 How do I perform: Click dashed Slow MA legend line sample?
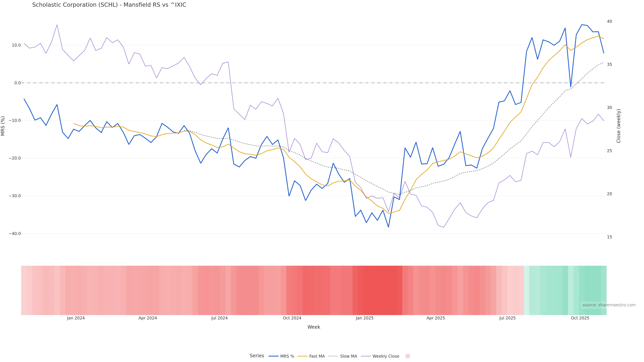(333, 356)
